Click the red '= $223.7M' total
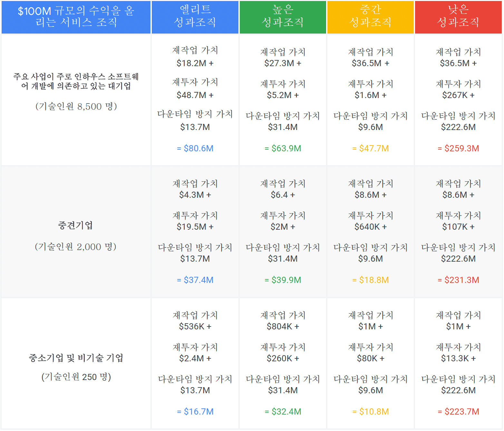This screenshot has width=504, height=431. point(458,412)
